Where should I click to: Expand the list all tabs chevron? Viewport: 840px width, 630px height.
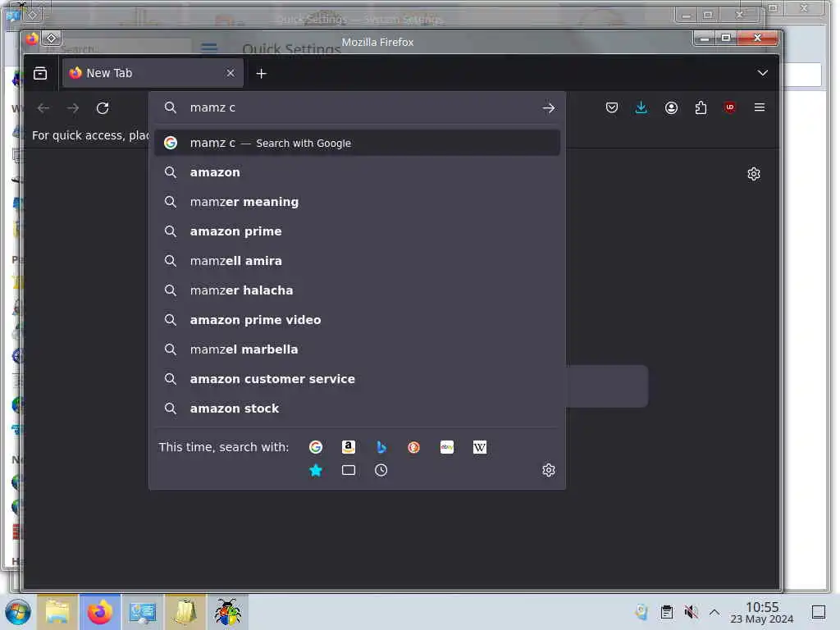762,73
